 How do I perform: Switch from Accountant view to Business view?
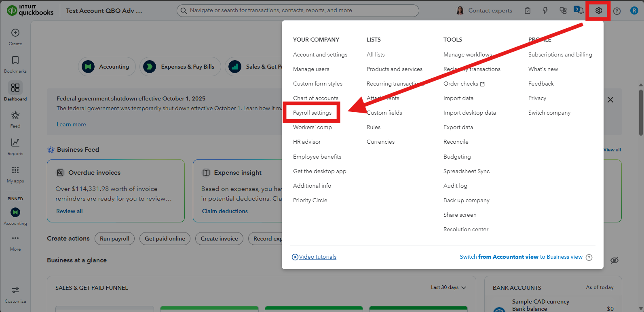tap(521, 257)
